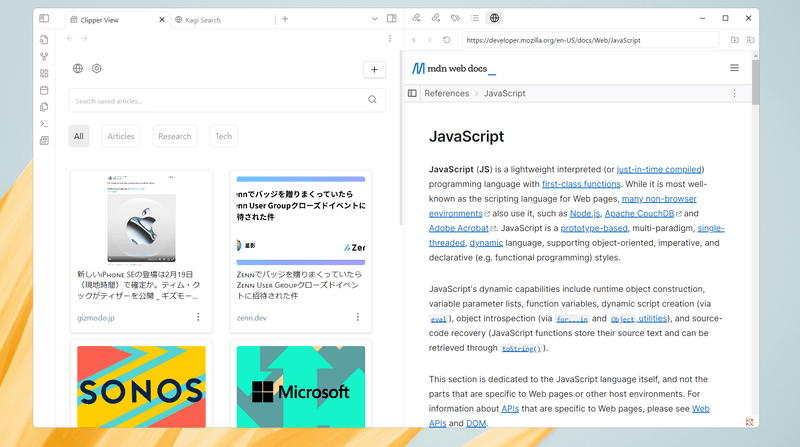Reload the MDN web page
The width and height of the screenshot is (800, 447).
click(x=446, y=40)
